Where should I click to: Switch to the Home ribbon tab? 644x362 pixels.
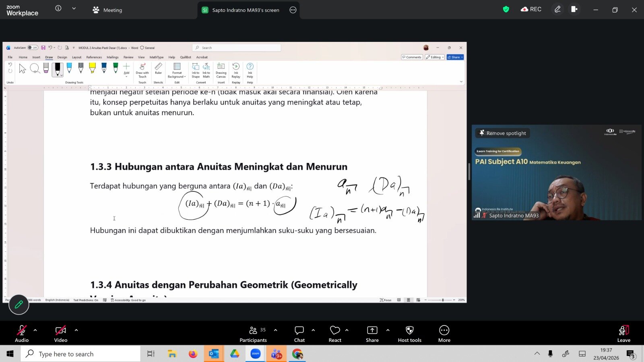click(23, 57)
